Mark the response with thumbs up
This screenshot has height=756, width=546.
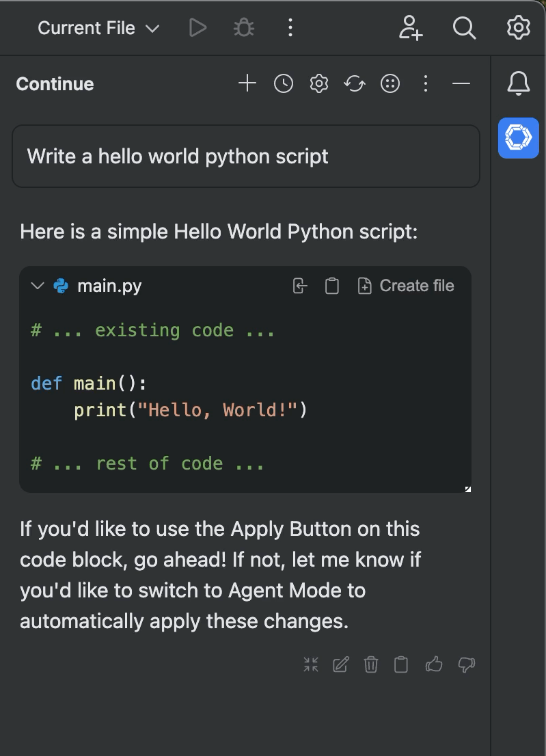[434, 664]
